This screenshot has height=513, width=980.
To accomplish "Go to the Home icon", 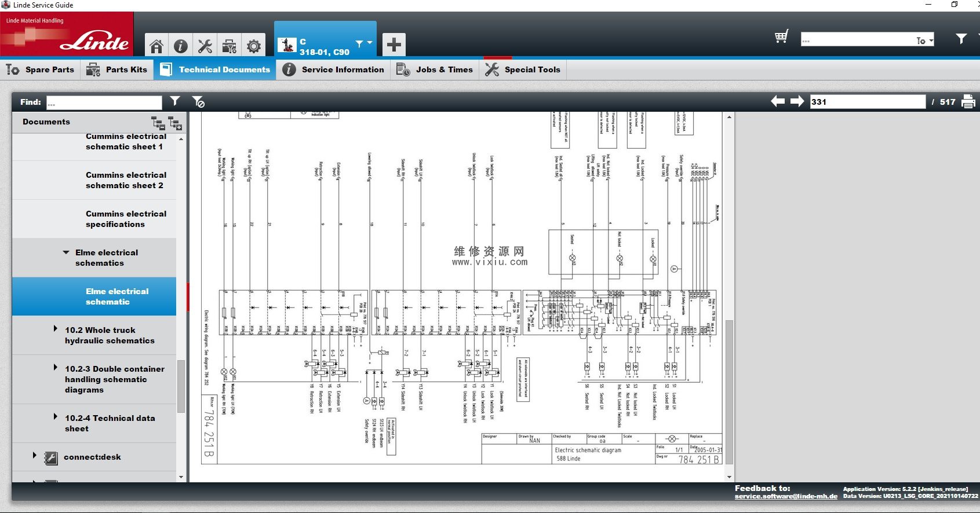I will [156, 46].
